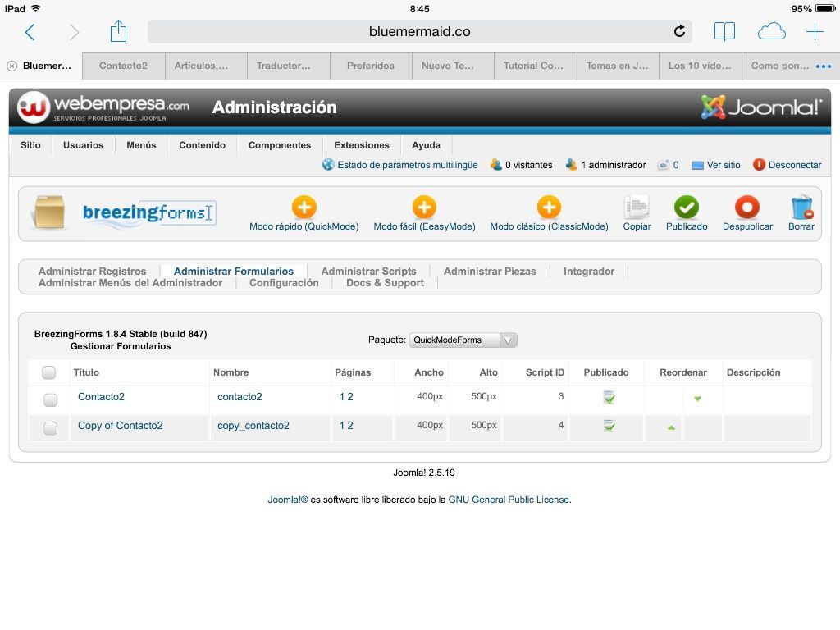Click the Script ID column header

coord(545,372)
